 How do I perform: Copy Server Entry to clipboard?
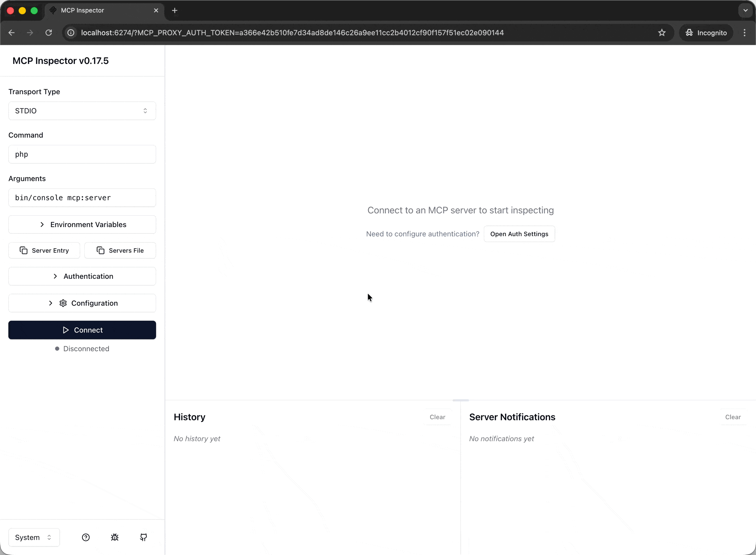44,250
